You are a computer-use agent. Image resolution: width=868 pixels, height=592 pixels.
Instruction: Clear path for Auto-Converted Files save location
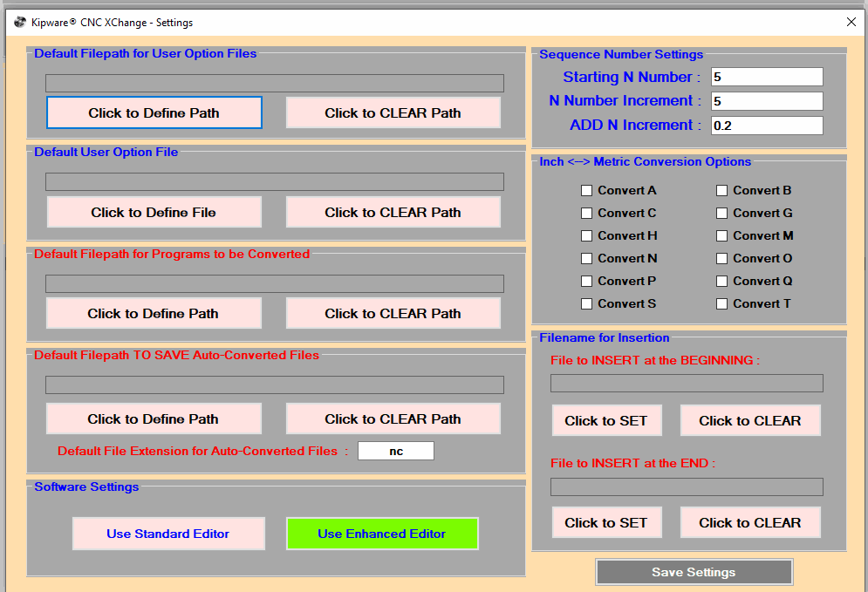click(393, 418)
